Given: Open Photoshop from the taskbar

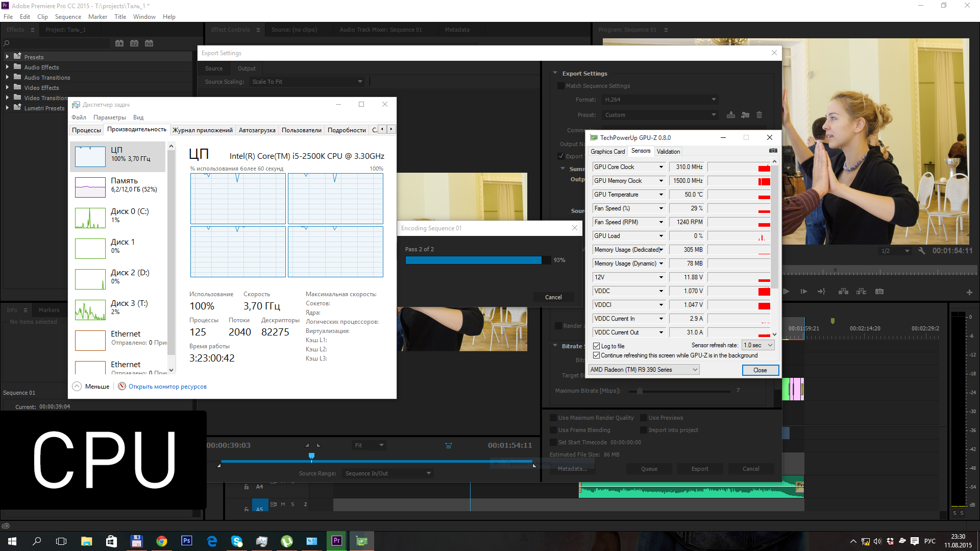Looking at the screenshot, I should coord(187,541).
